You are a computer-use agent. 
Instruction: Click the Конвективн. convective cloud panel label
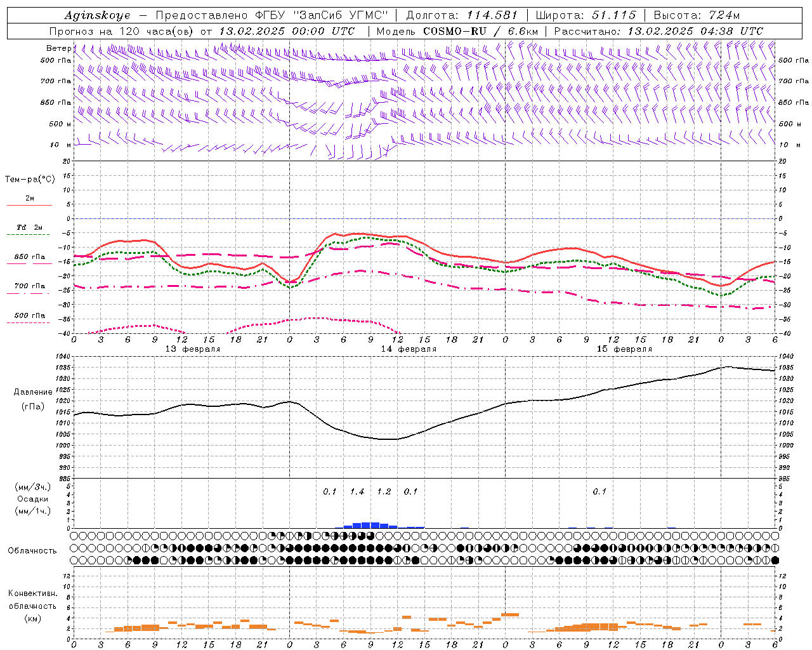(x=32, y=594)
